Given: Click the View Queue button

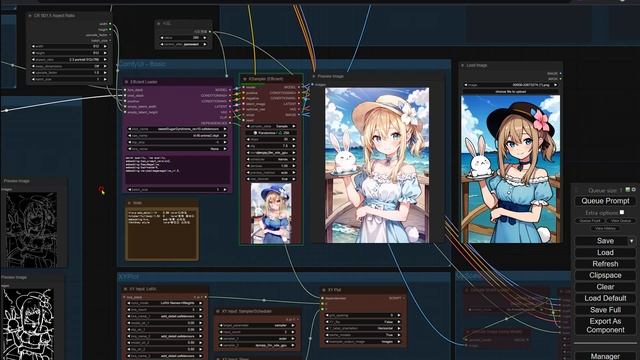Looking at the screenshot, I should pyautogui.click(x=621, y=221).
